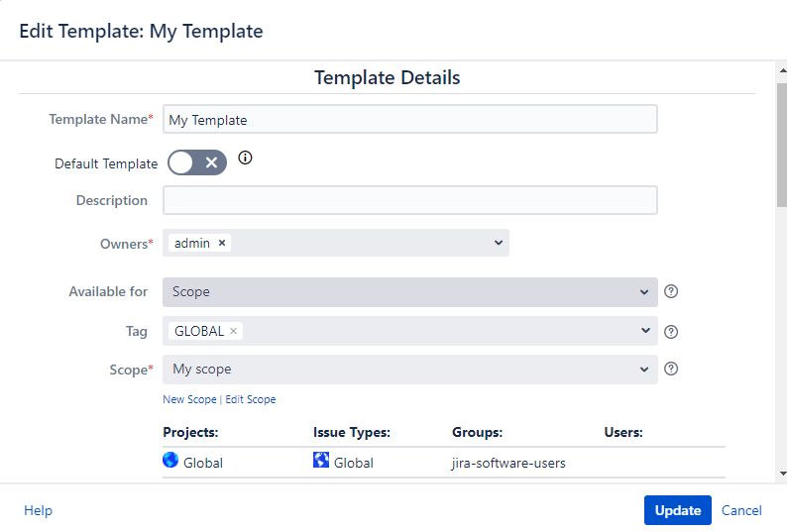Open the Owners dropdown
Viewport: 787px width, 532px height.
point(498,243)
